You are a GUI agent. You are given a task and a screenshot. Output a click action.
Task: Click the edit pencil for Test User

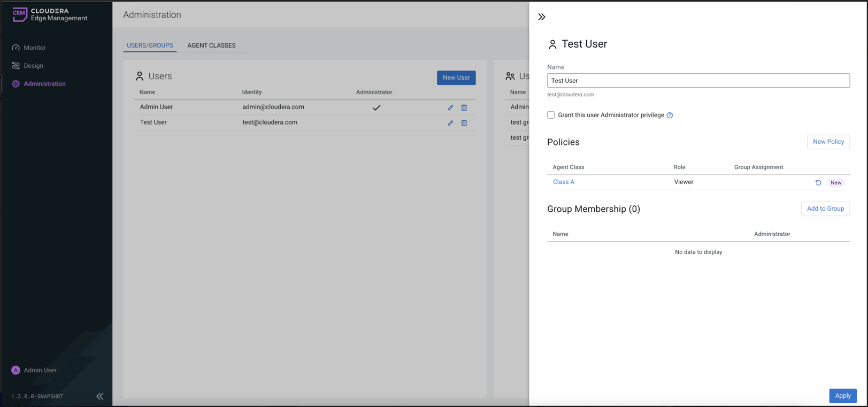[x=450, y=123]
